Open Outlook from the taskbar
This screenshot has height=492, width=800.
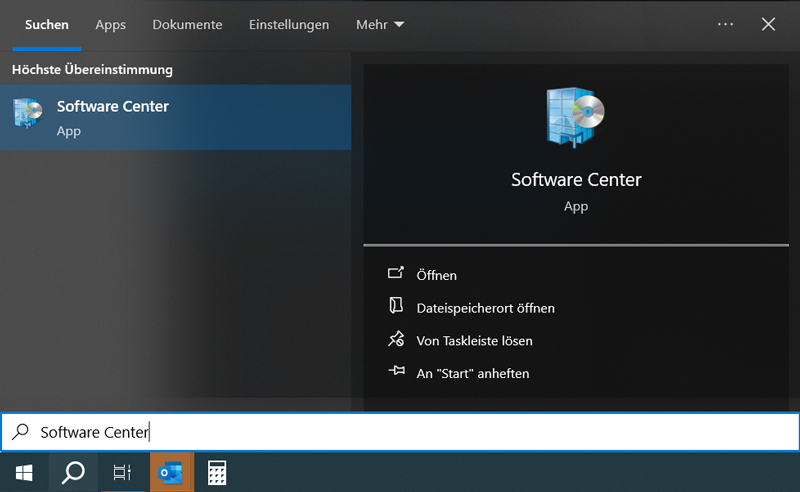click(171, 473)
